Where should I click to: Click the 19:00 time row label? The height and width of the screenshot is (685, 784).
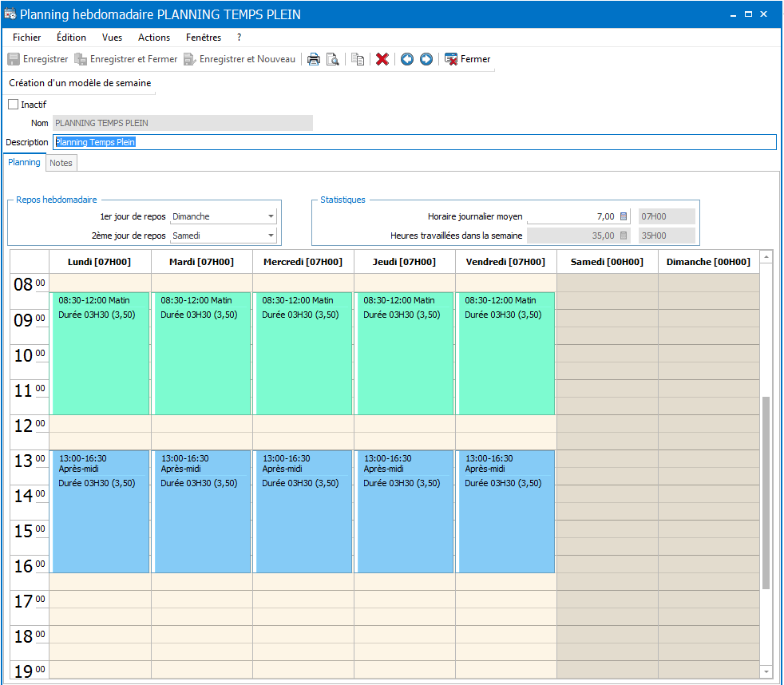(30, 671)
